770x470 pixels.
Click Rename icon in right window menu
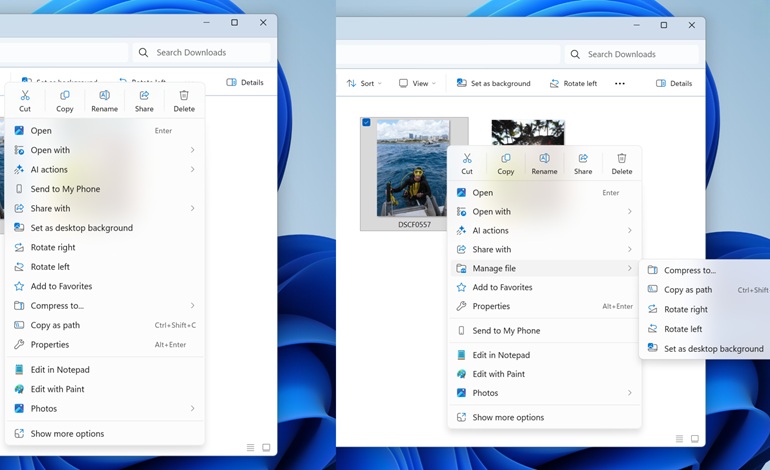544,158
